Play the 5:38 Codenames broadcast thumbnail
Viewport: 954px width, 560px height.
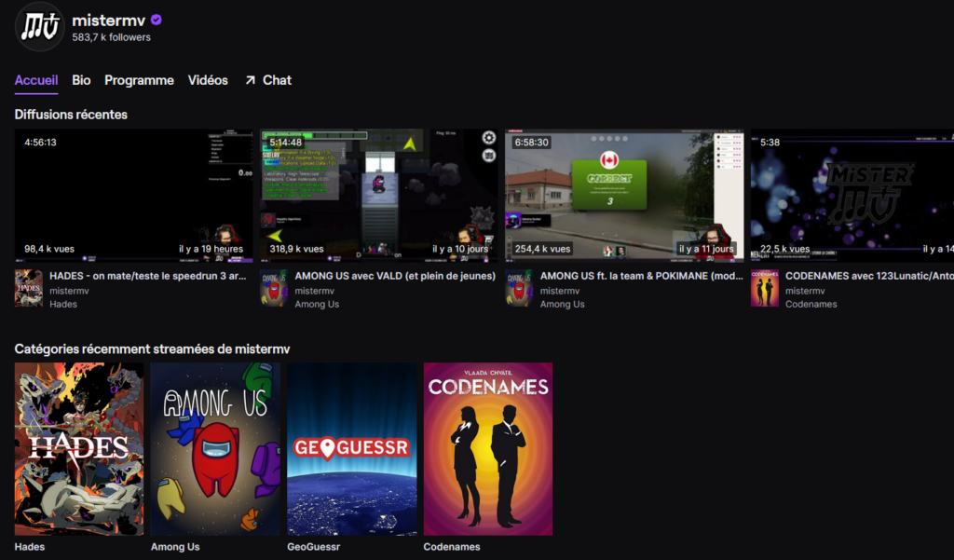852,196
